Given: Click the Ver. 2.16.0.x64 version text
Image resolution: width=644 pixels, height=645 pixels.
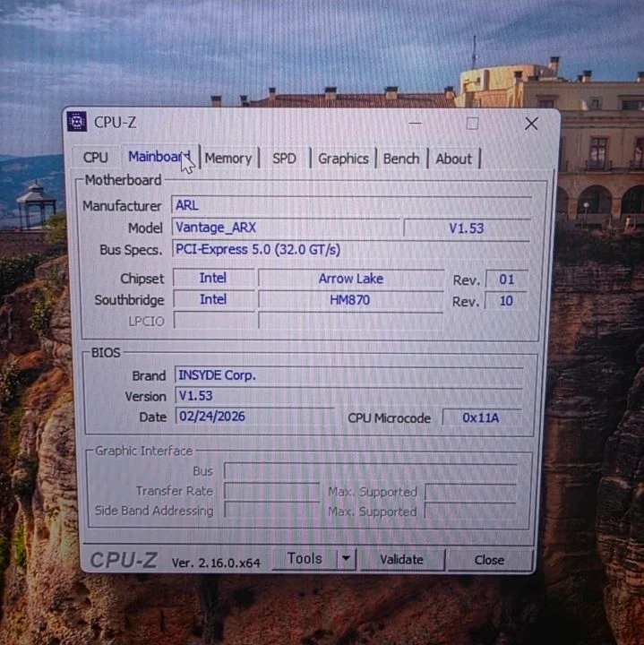Looking at the screenshot, I should coord(216,563).
